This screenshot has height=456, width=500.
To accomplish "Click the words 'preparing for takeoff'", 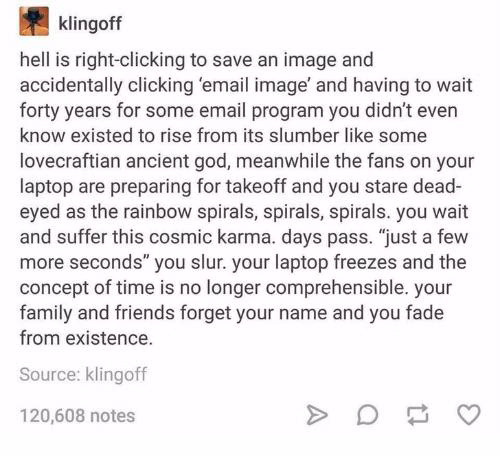I will click(198, 187).
